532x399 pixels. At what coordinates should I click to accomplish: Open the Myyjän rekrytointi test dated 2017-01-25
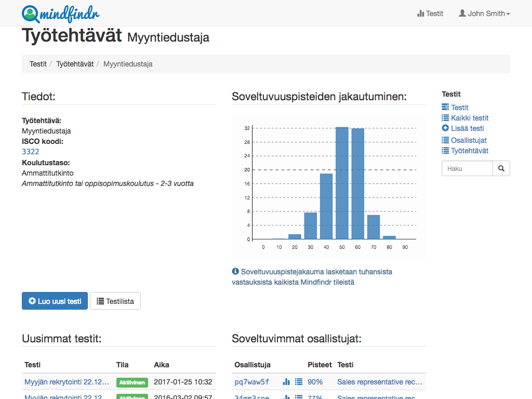[x=67, y=382]
